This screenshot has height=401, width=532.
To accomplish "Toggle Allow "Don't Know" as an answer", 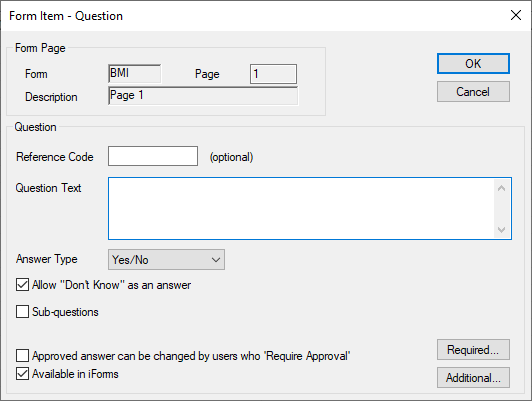I will coord(22,285).
